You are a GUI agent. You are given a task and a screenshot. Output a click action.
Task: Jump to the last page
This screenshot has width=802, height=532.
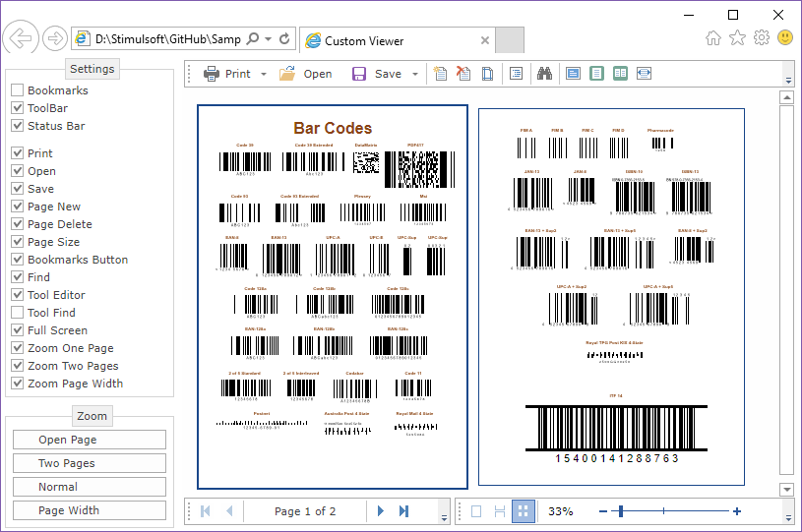click(x=404, y=511)
